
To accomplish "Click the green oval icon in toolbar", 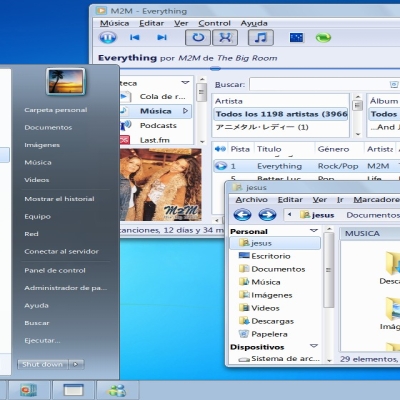I will (x=323, y=37).
